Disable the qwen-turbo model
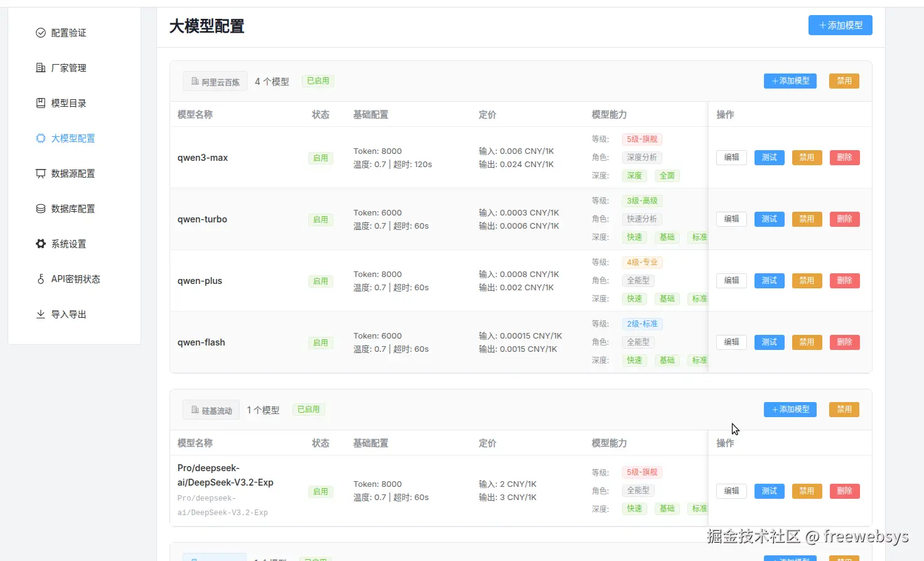The height and width of the screenshot is (561, 924). (807, 219)
